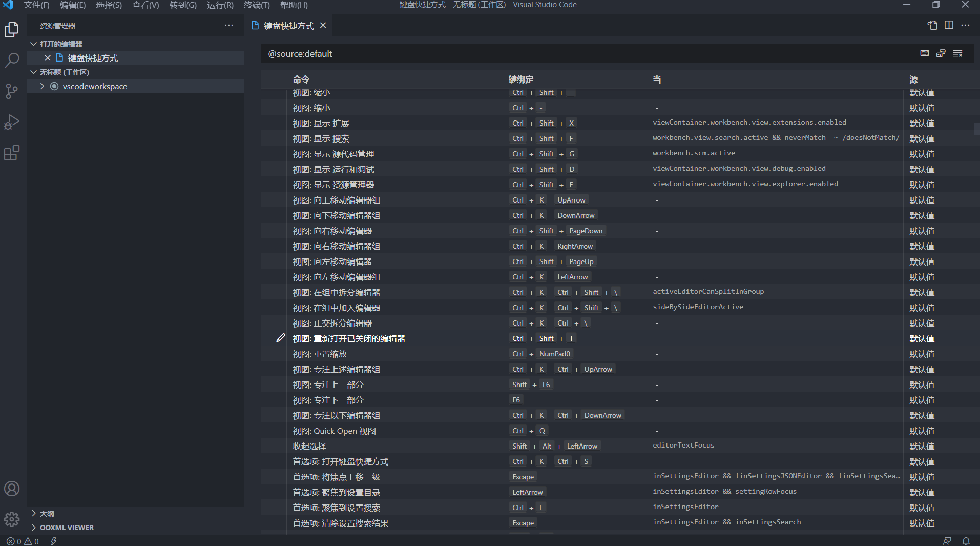Open the Manage gear icon
The image size is (980, 546).
(x=12, y=519)
